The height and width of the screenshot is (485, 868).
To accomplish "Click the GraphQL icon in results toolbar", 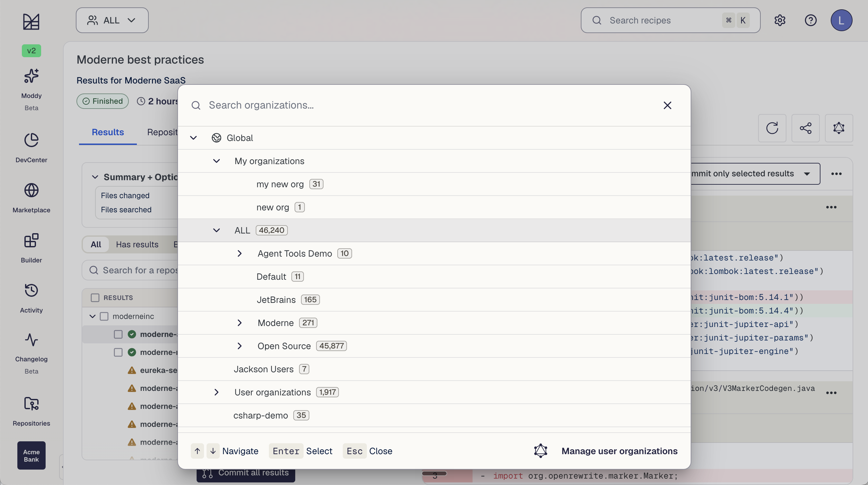I will (x=839, y=128).
